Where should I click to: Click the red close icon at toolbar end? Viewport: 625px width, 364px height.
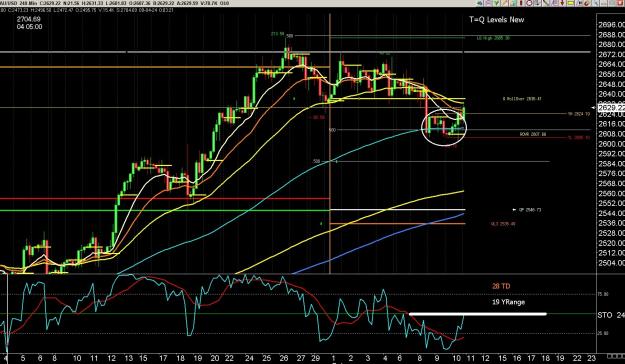tap(620, 3)
